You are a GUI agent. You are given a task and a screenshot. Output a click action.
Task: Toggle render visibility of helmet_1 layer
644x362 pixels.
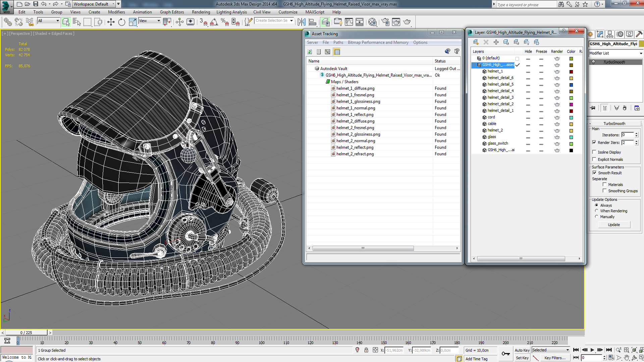(557, 71)
